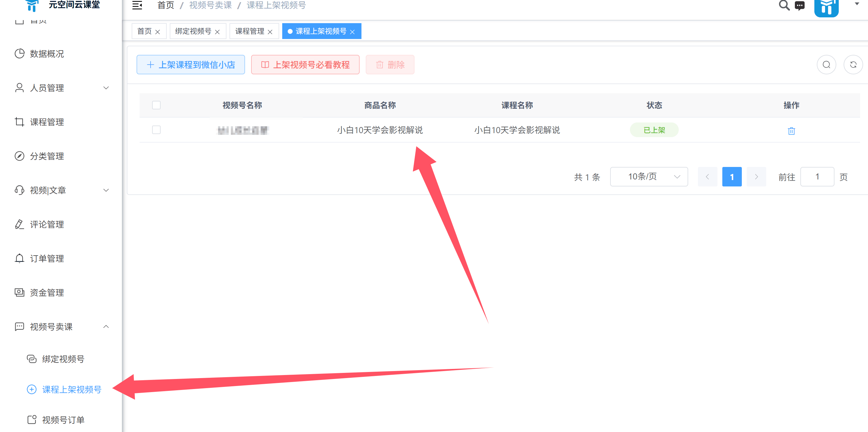Open 视频号订单 from the sidebar
Viewport: 868px width, 432px height.
[x=64, y=420]
